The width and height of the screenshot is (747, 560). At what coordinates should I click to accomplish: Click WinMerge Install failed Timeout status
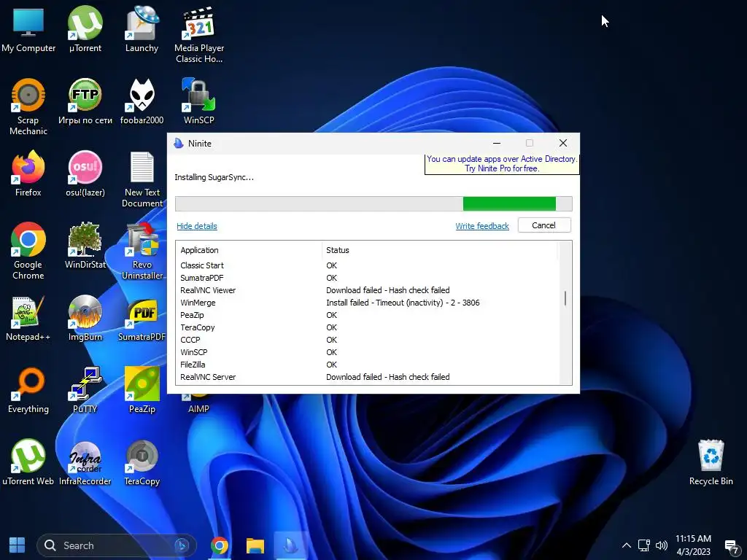(403, 303)
